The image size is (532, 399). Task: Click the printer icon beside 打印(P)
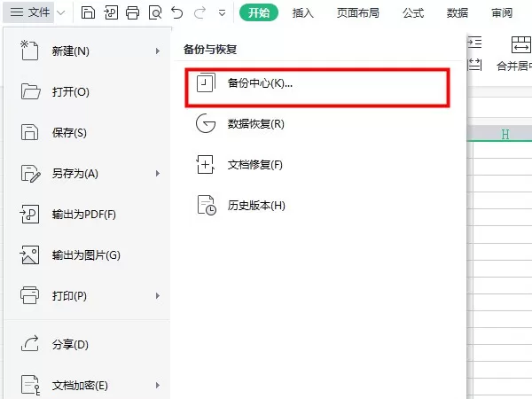(x=29, y=295)
